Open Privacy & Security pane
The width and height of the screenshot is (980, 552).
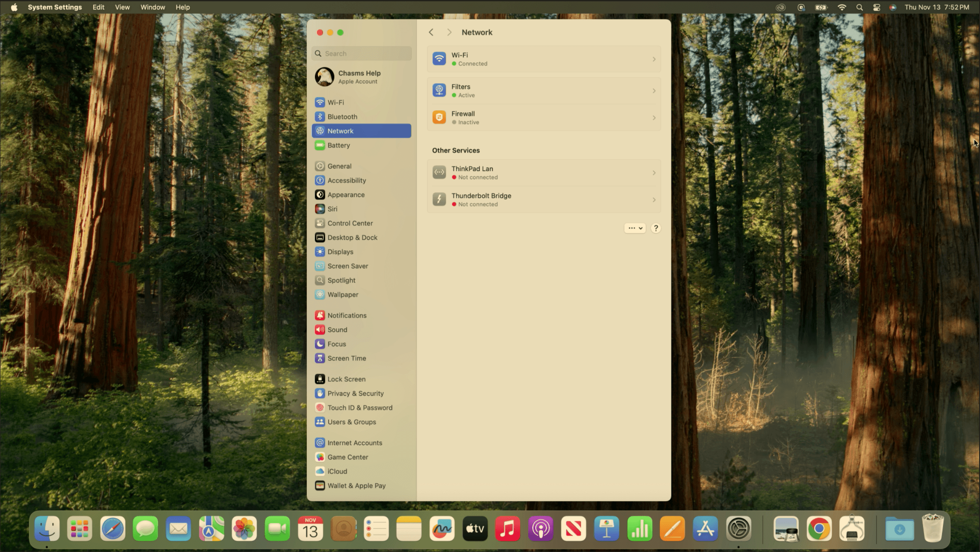coord(355,393)
